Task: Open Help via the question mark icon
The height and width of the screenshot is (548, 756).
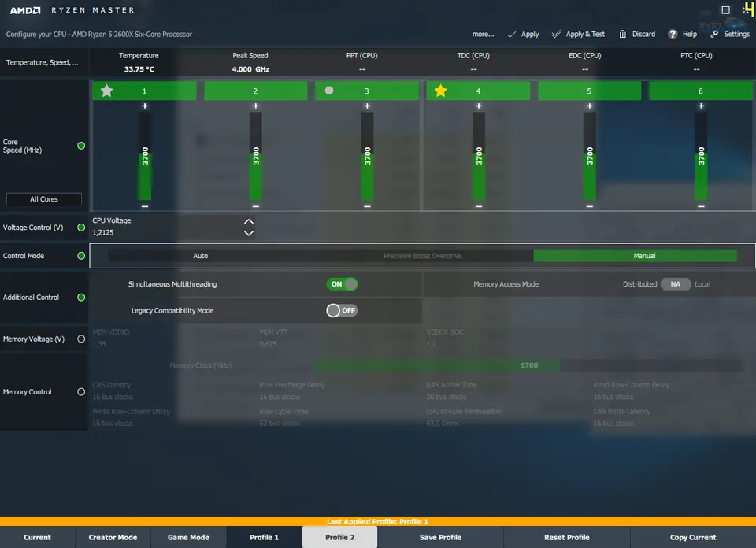Action: [673, 34]
